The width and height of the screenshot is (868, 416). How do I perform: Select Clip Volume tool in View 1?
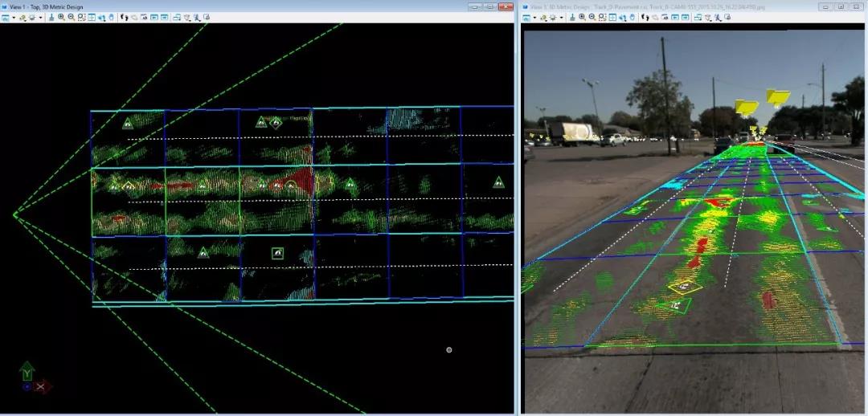tap(197, 17)
